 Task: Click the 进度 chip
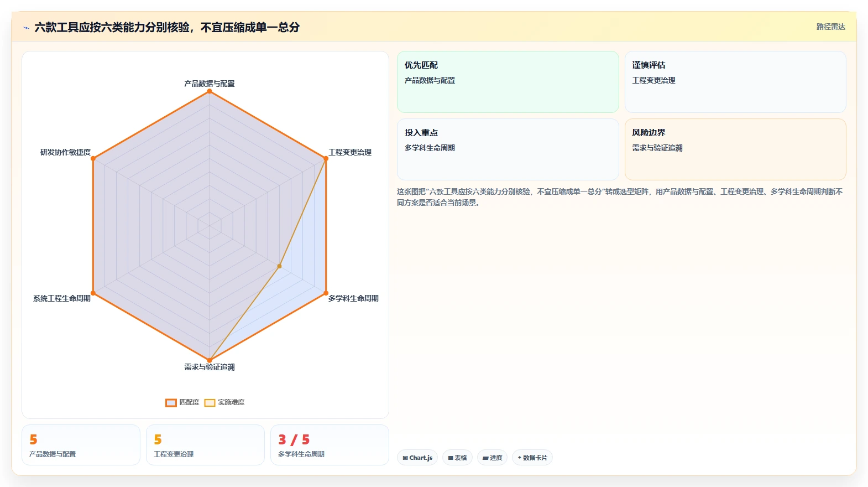(492, 458)
